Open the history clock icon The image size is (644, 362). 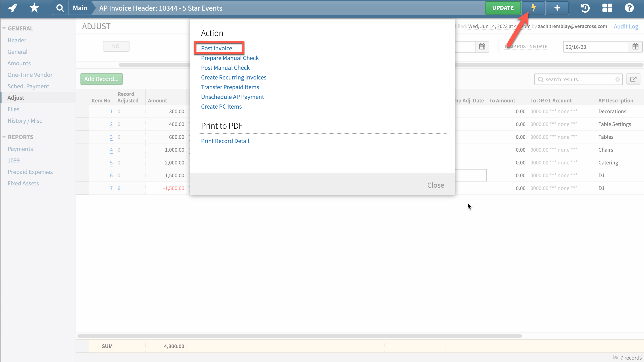click(x=585, y=8)
